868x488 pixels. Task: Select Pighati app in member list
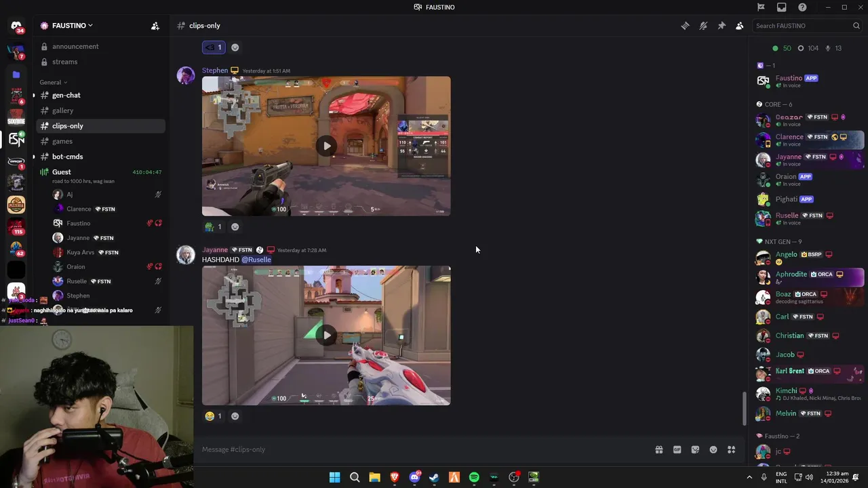pos(809,199)
